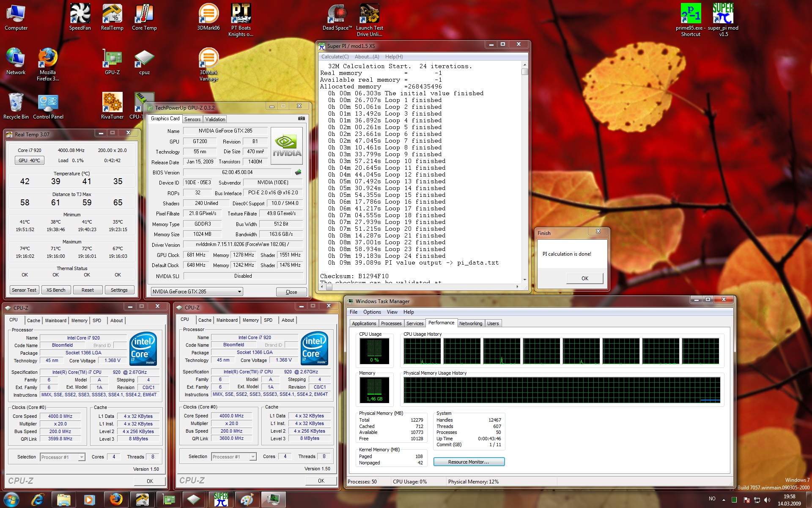Launch Mozilla Firefox desktop shortcut
The image size is (812, 508).
48,64
